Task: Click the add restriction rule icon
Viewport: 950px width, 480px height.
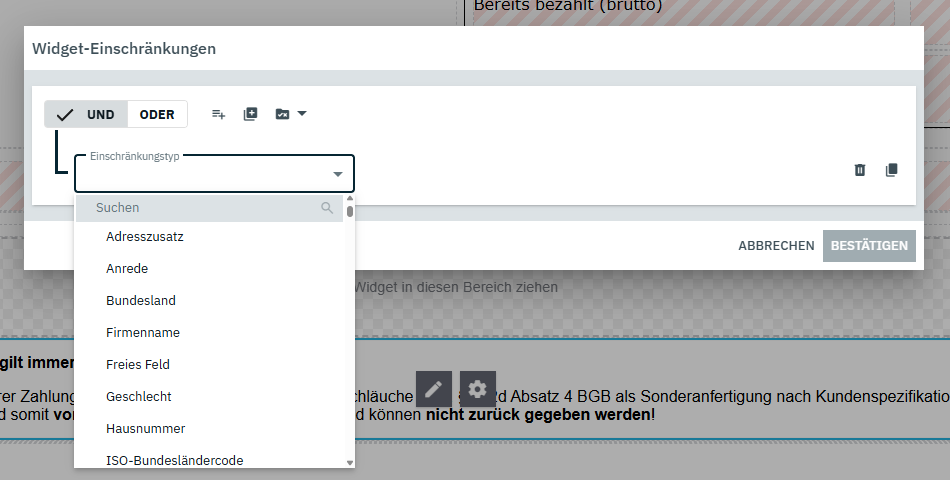Action: coord(218,114)
